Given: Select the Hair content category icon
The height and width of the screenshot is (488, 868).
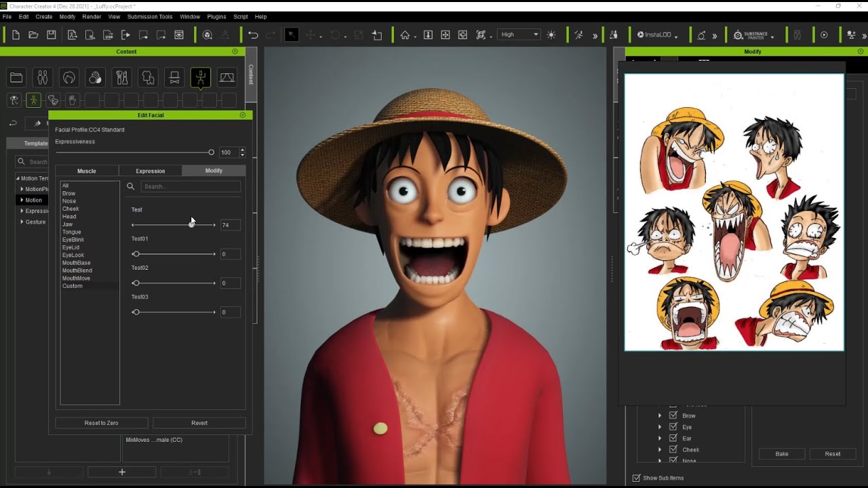Looking at the screenshot, I should 68,78.
